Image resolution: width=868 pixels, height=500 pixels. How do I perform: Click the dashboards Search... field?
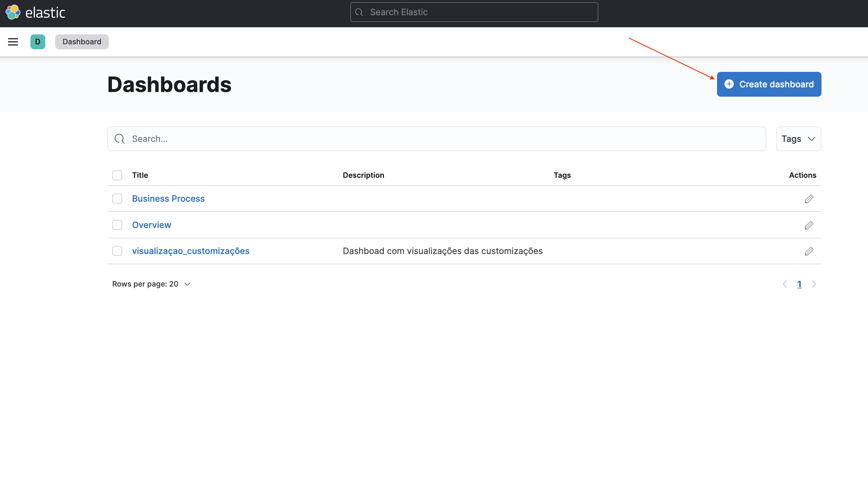pos(436,139)
